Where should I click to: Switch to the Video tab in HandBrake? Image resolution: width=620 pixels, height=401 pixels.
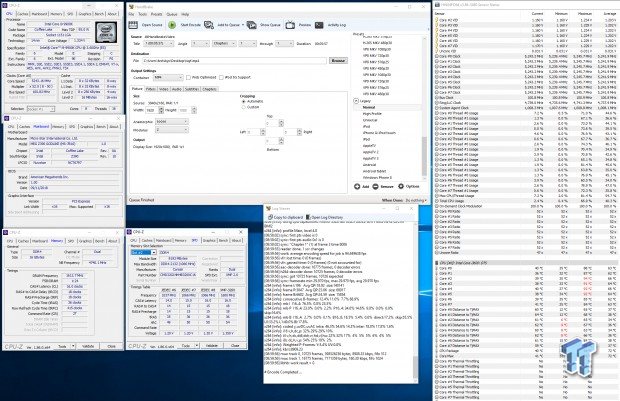[164, 89]
